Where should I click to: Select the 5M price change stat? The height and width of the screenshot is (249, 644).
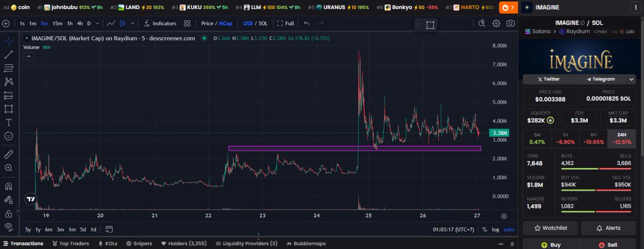pyautogui.click(x=537, y=138)
